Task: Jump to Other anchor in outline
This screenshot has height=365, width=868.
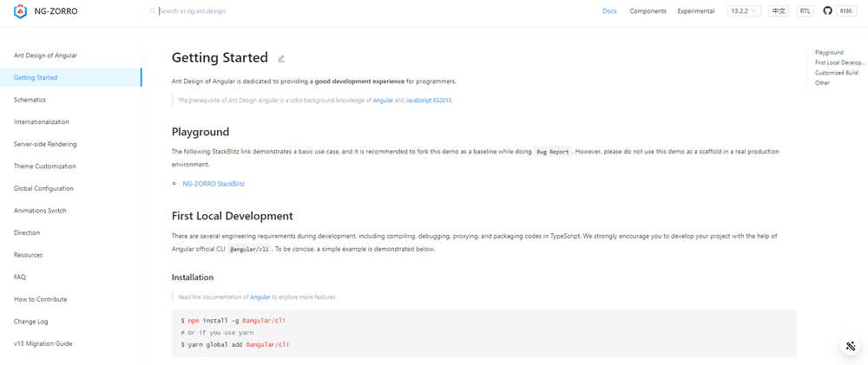Action: 822,82
